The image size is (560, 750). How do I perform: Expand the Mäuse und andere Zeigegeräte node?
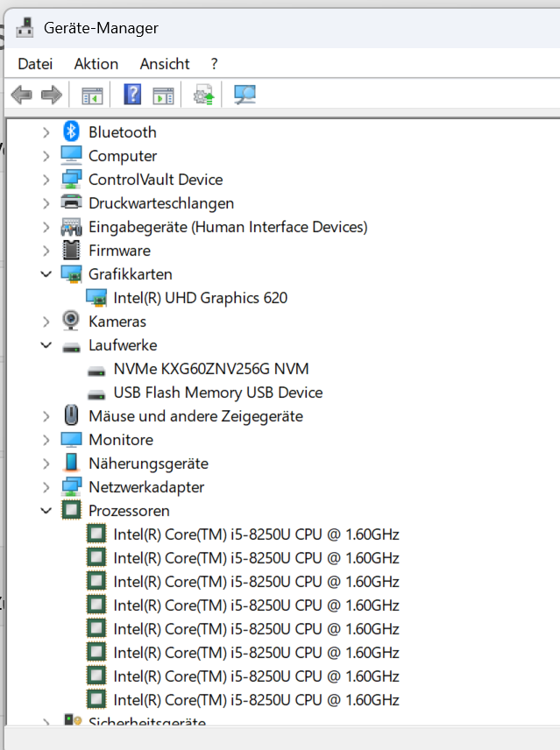click(46, 416)
